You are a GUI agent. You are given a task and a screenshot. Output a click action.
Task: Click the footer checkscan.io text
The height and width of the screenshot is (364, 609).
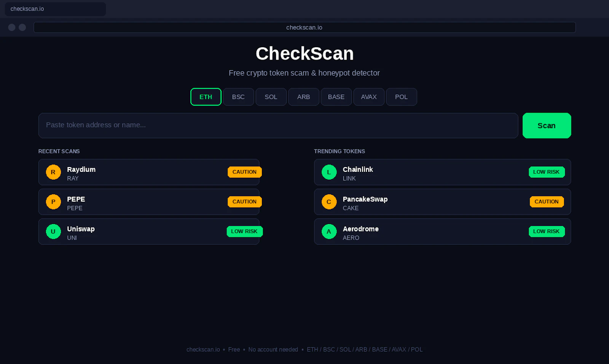pyautogui.click(x=203, y=350)
